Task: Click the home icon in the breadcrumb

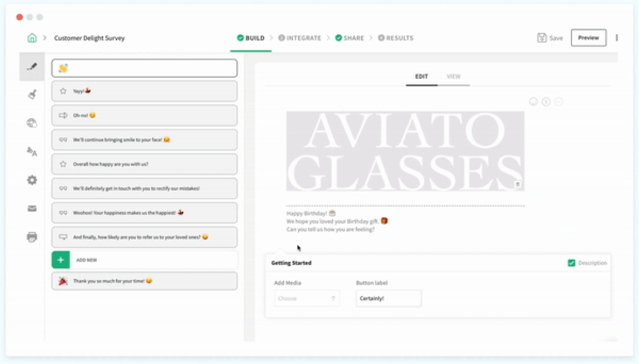Action: click(32, 38)
